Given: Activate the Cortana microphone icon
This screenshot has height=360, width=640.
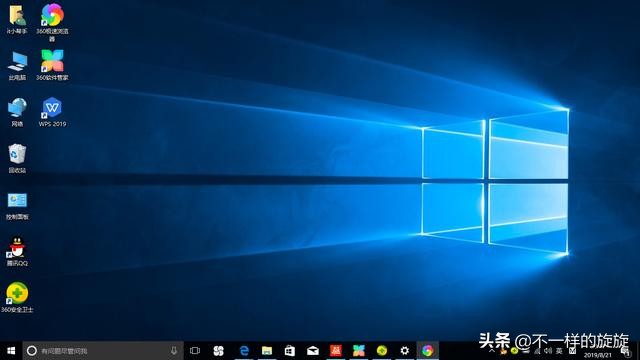Looking at the screenshot, I should 174,351.
